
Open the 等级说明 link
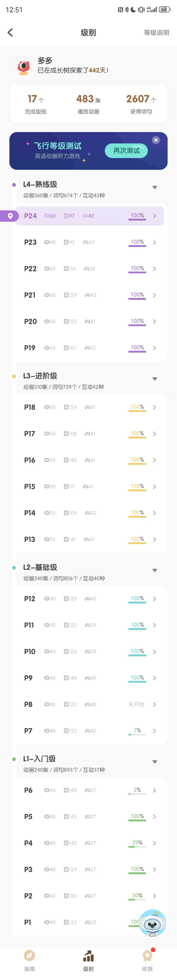click(x=156, y=32)
